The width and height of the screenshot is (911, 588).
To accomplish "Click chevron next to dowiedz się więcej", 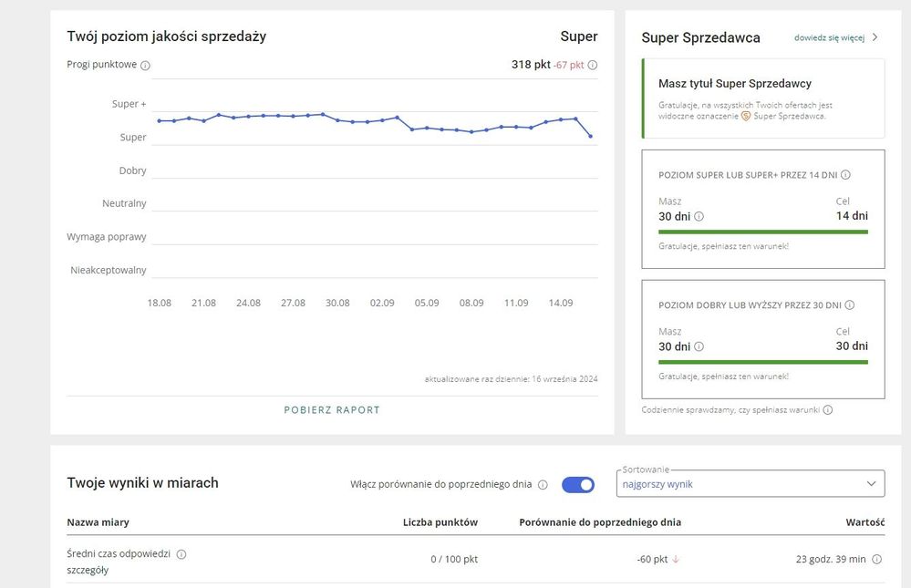I will [x=875, y=37].
